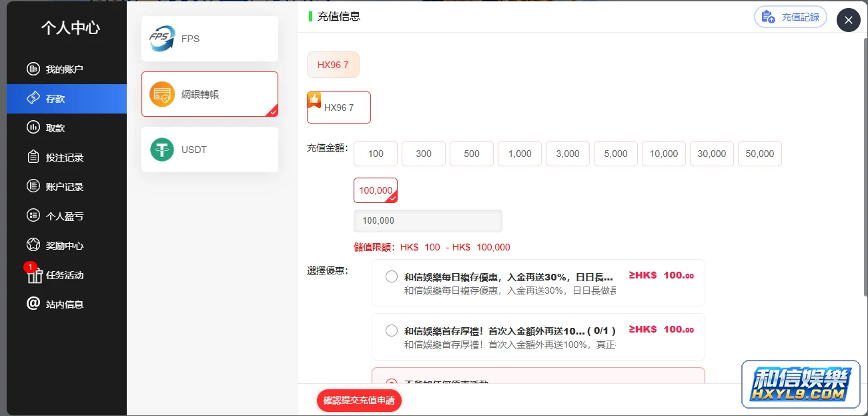868x416 pixels.
Task: Open 任务活动 in the sidebar
Action: pyautogui.click(x=67, y=275)
